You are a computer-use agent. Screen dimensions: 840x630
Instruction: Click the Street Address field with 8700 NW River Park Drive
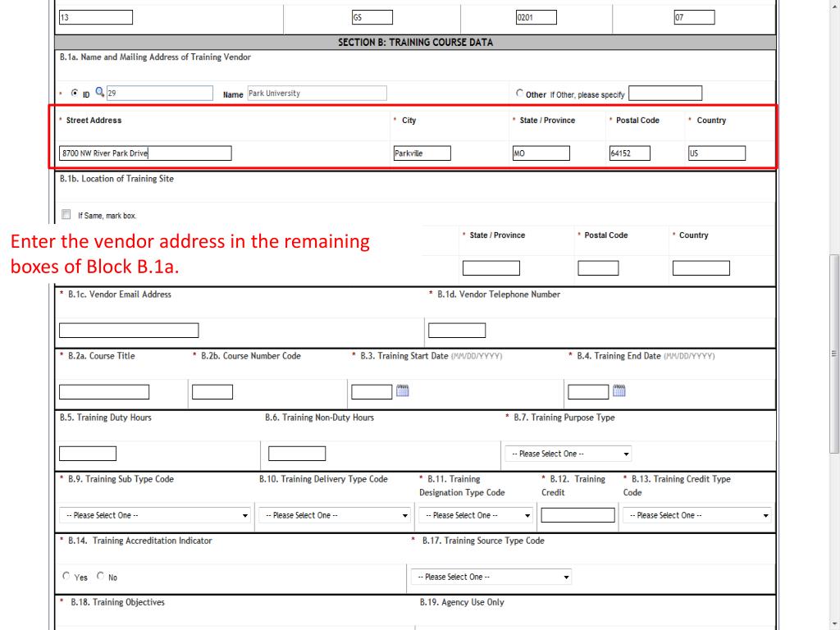[x=145, y=153]
